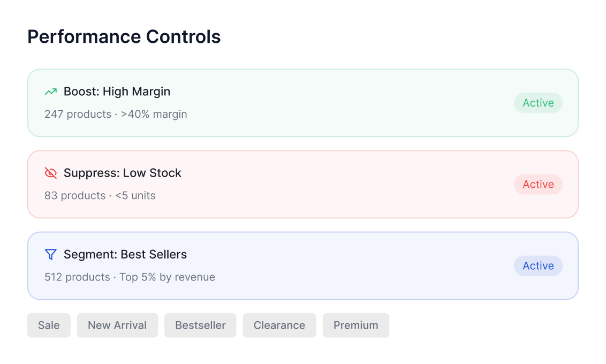The image size is (606, 364).
Task: Click the Performance Controls heading
Action: [124, 37]
